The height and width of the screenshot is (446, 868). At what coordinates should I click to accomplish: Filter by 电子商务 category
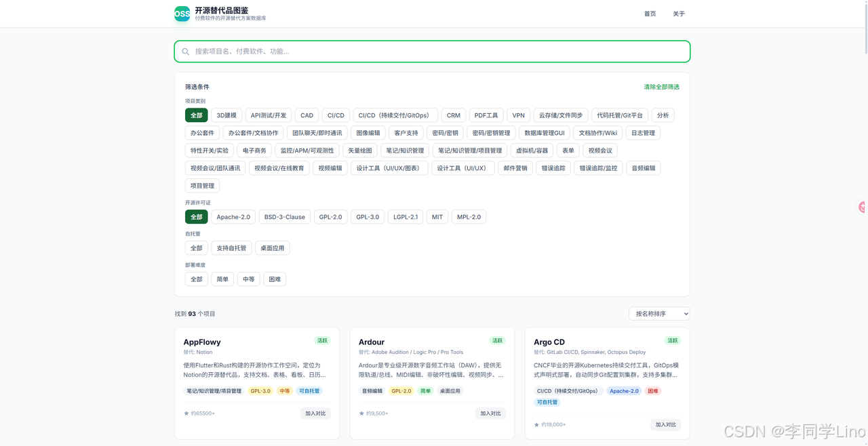[x=255, y=150]
